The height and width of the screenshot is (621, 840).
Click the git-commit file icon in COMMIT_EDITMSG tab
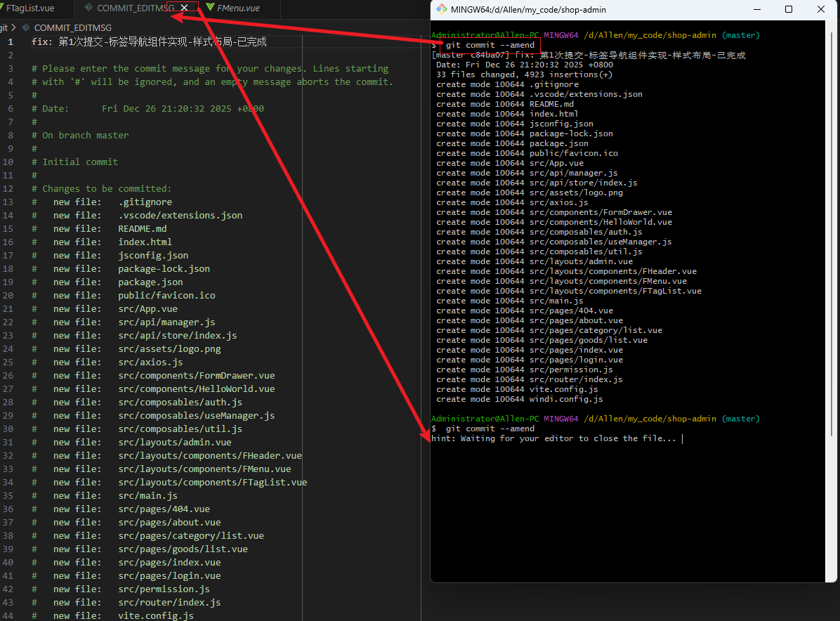pos(88,8)
